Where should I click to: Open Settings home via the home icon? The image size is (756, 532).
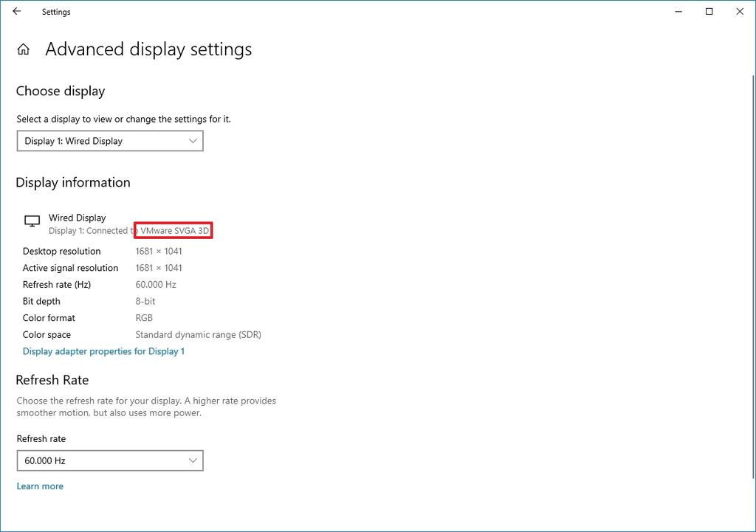[x=25, y=48]
